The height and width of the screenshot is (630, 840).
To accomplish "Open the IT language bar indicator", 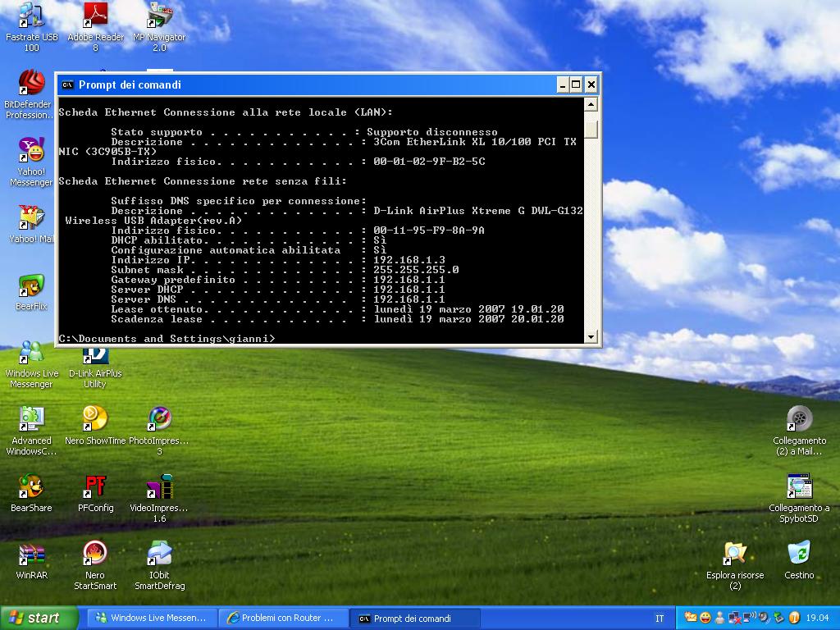I will [x=660, y=619].
